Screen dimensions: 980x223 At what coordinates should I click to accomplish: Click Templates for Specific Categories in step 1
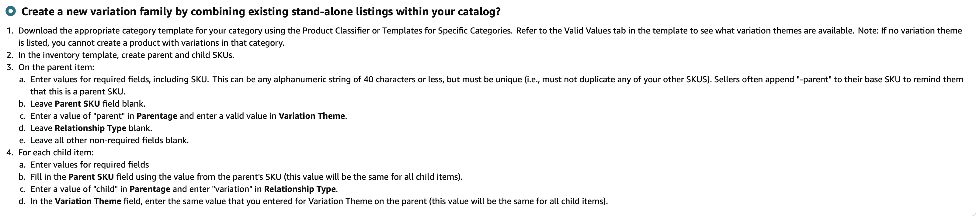pos(447,31)
